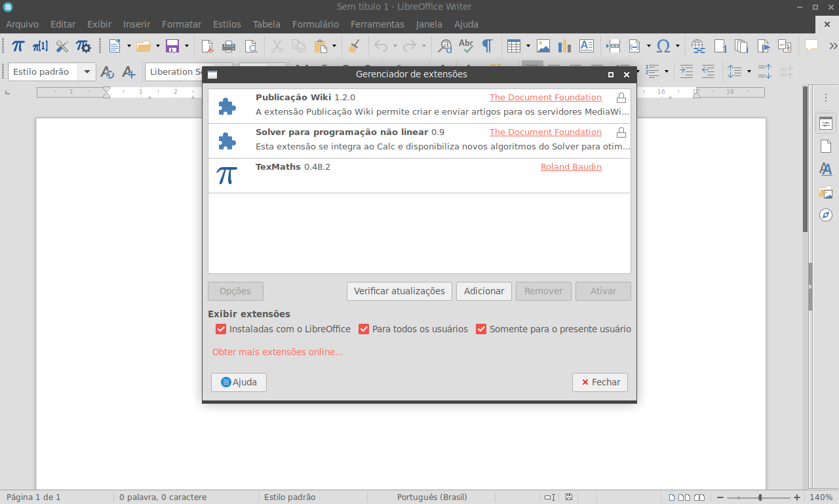Open sidebar Page deck icon

826,146
